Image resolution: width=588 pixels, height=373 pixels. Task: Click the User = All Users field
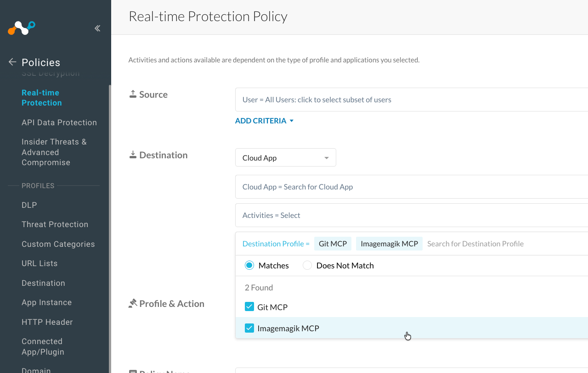pos(412,100)
